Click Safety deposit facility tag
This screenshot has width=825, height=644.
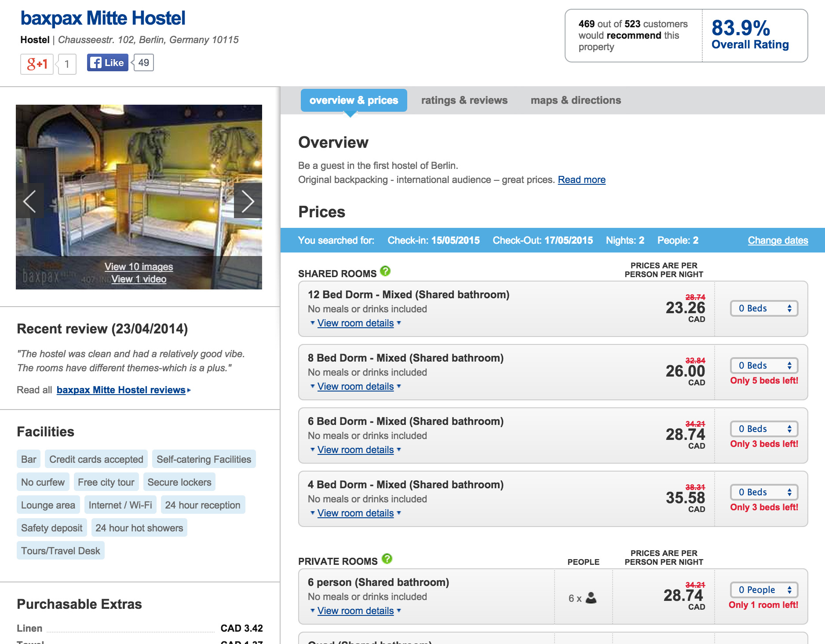pos(52,528)
